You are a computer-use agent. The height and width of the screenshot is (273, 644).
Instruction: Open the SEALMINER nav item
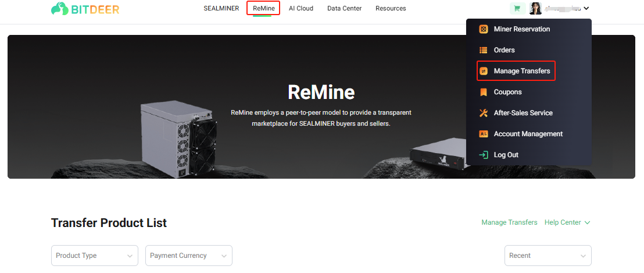221,8
